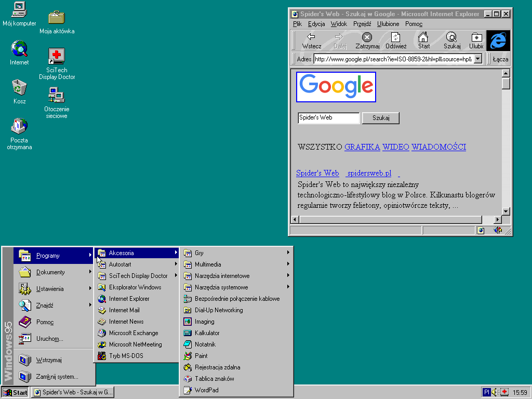Expand Narzędzia systemowe submenu
This screenshot has width=532, height=399.
(x=236, y=287)
